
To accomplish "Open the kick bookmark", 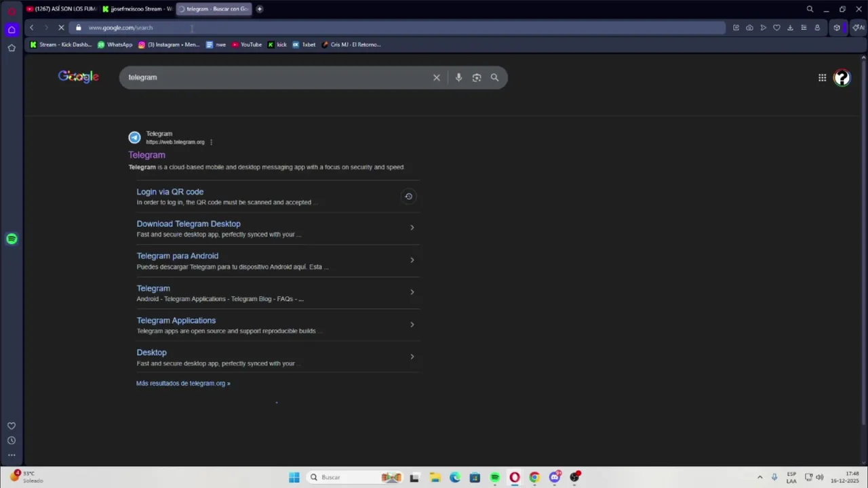I will click(x=277, y=45).
